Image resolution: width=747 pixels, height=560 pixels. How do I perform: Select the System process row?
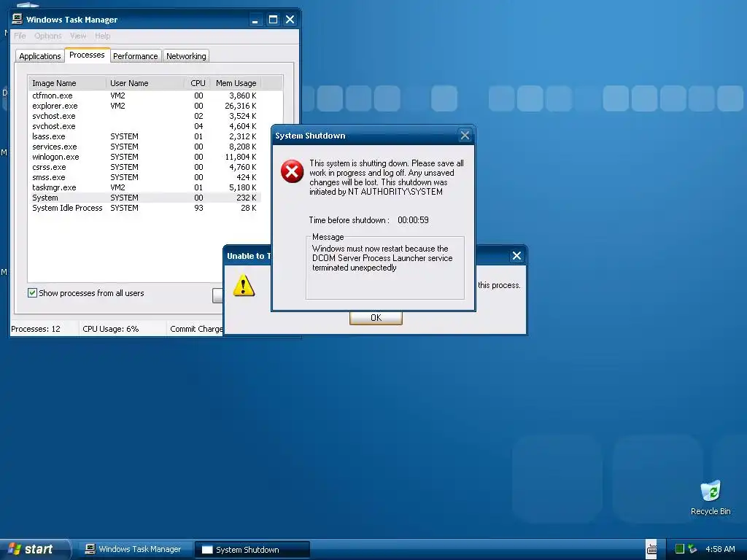(x=144, y=198)
